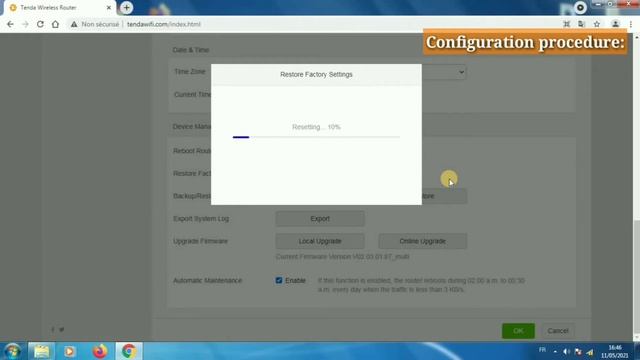640x360 pixels.
Task: Open Firefox from the taskbar
Action: [x=100, y=351]
